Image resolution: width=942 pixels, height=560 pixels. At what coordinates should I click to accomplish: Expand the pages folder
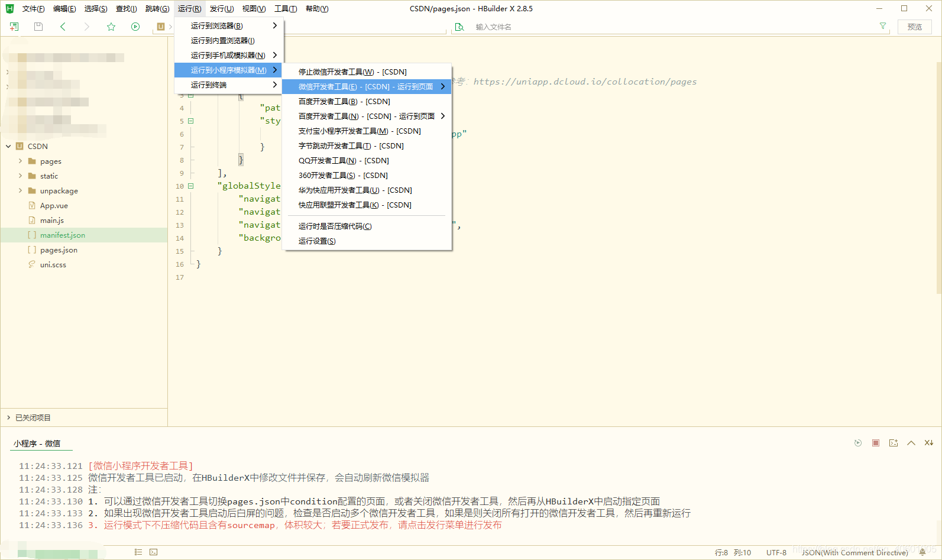coord(20,161)
